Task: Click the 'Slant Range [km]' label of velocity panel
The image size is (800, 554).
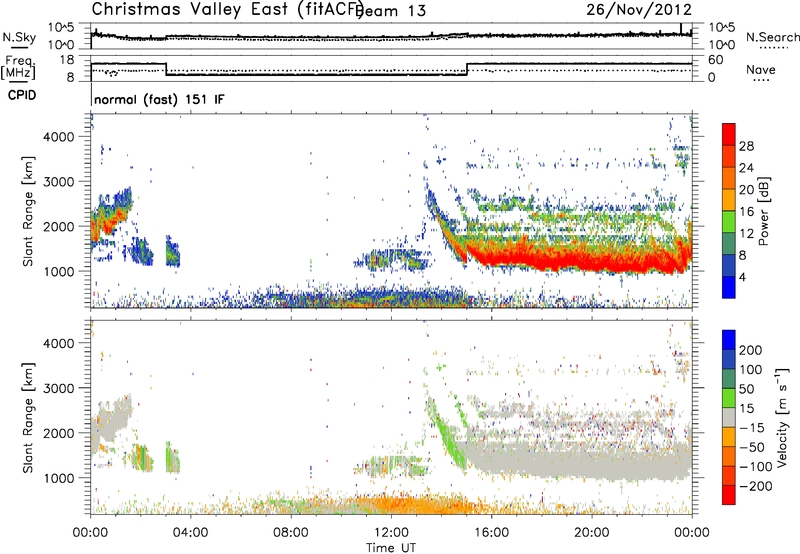Action: coord(28,418)
